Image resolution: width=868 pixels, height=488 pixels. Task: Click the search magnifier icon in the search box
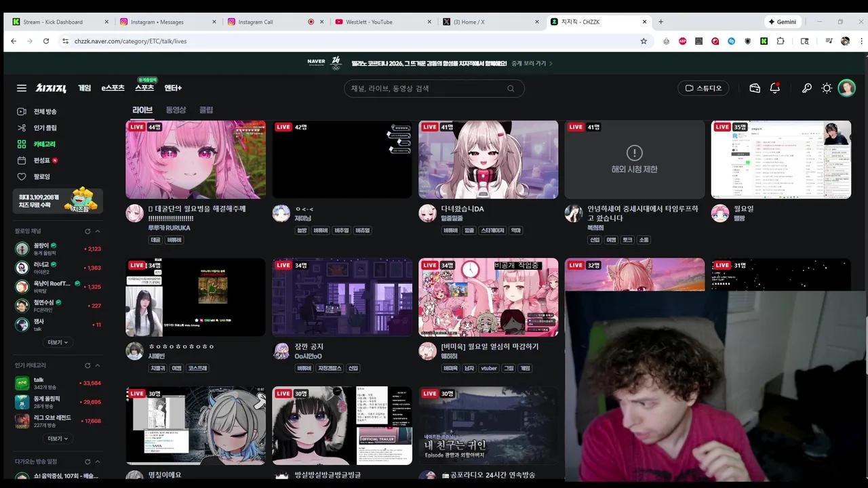(511, 88)
